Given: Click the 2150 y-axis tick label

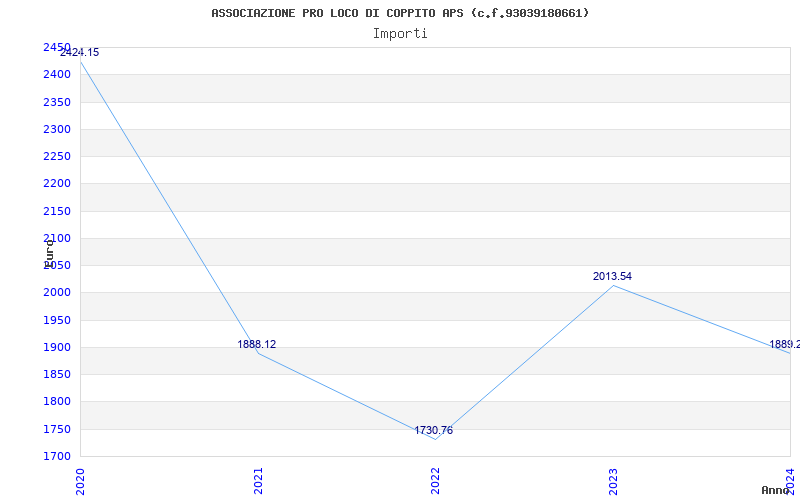Looking at the screenshot, I should click(x=57, y=211).
